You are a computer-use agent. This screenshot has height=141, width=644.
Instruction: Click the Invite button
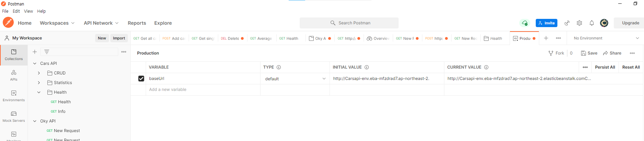[546, 23]
